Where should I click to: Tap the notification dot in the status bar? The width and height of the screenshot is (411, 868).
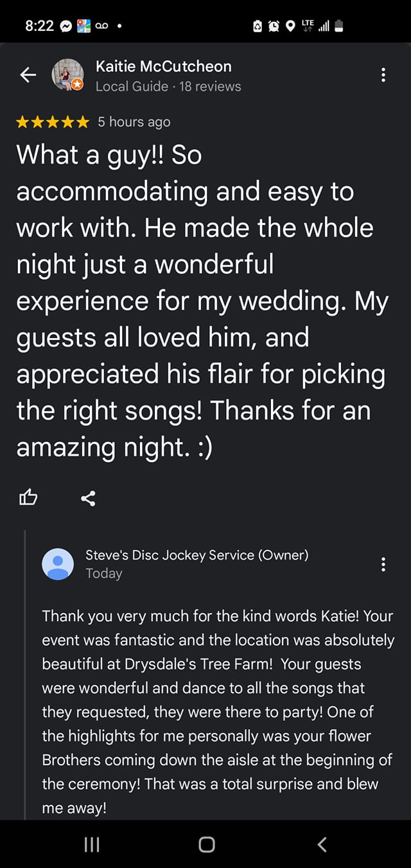tap(118, 26)
